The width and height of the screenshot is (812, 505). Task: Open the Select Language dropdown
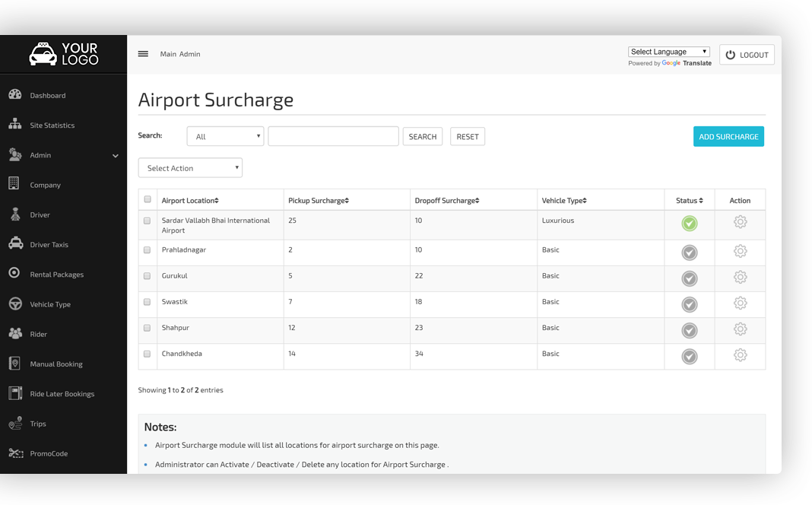(x=668, y=51)
